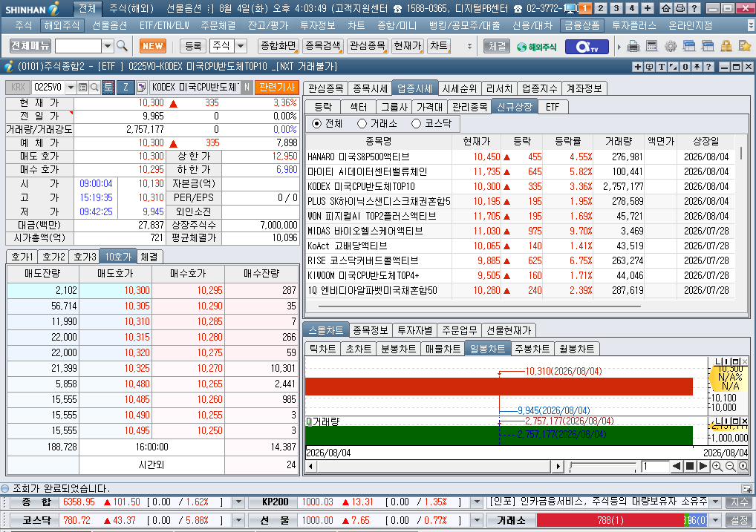Click the chart zoom-in magnifier icon
This screenshot has width=756, height=532.
point(717,466)
